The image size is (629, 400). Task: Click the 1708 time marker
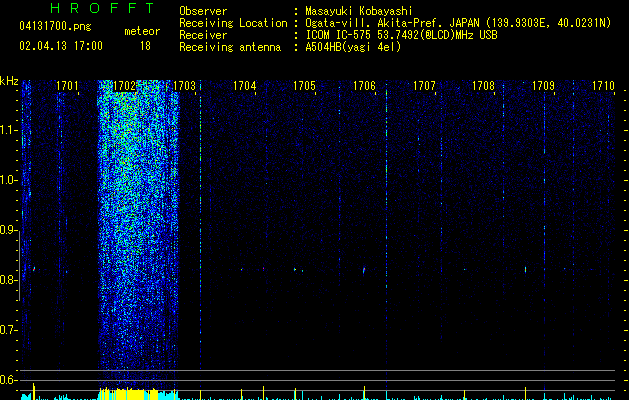(483, 85)
